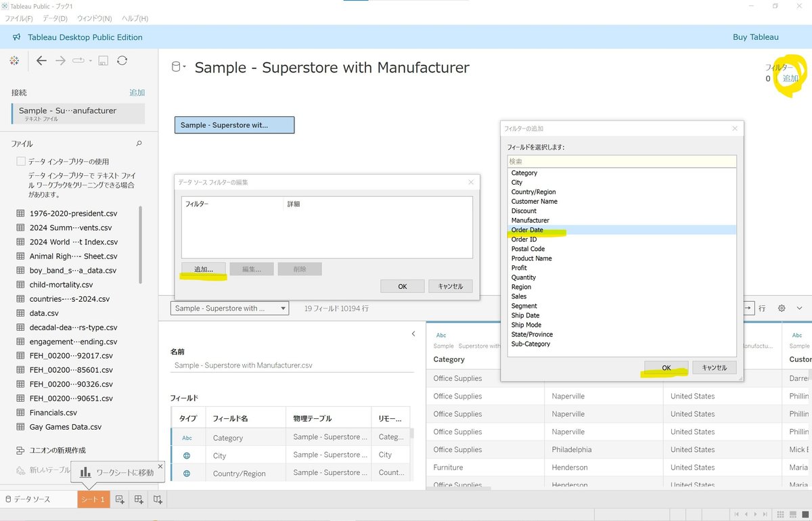Click the database cylinder icon beside title
The image size is (812, 521).
coord(176,66)
